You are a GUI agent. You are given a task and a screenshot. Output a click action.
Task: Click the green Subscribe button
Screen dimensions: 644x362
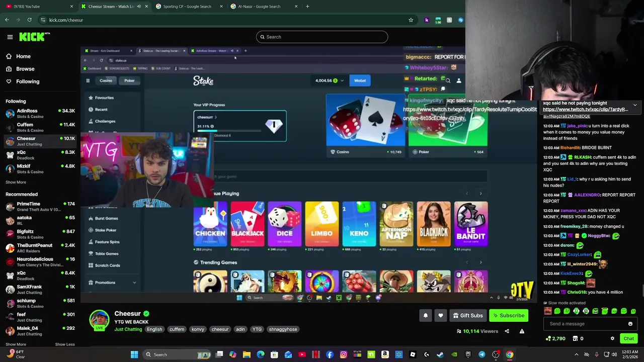click(509, 316)
